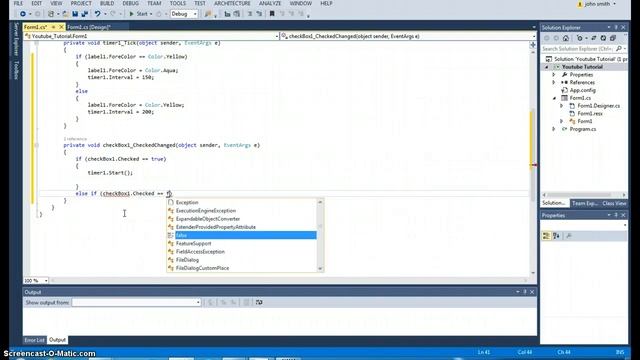The image size is (640, 360).
Task: Click the Alphabetical sort icon in Properties panel
Action: [x=556, y=236]
